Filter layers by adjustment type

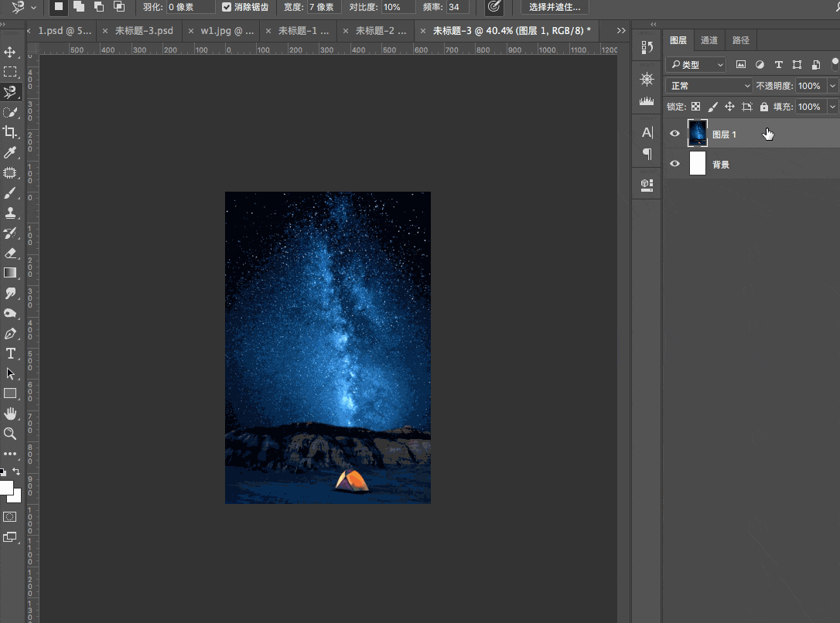pyautogui.click(x=760, y=65)
